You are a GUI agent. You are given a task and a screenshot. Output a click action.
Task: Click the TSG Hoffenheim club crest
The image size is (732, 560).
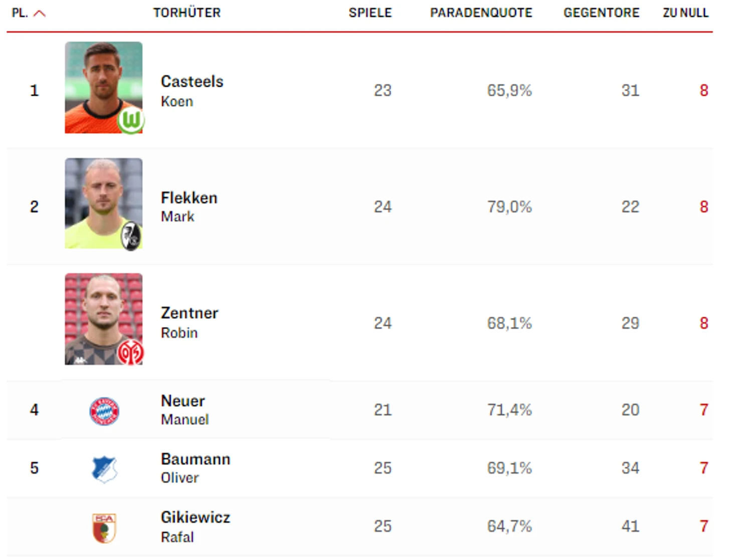coord(104,469)
